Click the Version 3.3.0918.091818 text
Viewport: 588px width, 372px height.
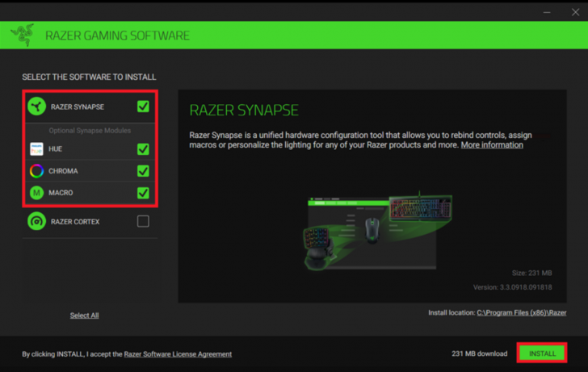(512, 287)
